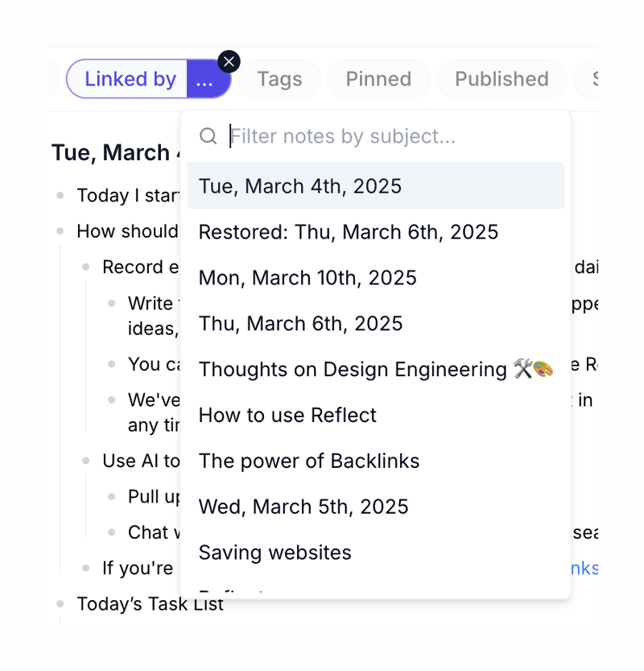Click the magnifying glass search icon
Screen dimensions: 644x671
[208, 136]
